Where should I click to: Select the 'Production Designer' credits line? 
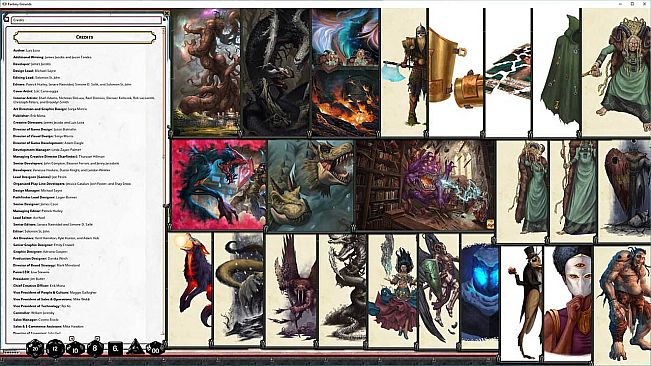click(x=40, y=259)
